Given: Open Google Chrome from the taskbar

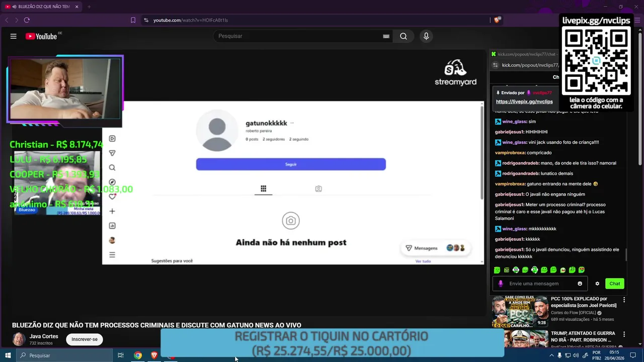Looking at the screenshot, I should (x=138, y=355).
